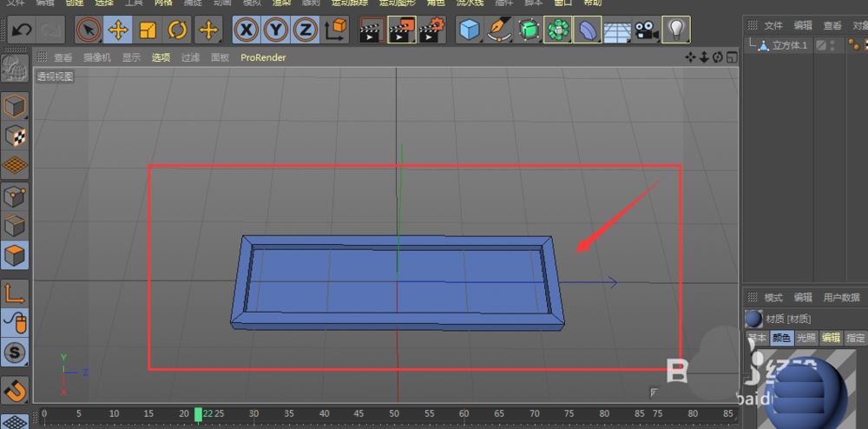
Task: Open the green Array modeling flyout
Action: click(x=558, y=30)
